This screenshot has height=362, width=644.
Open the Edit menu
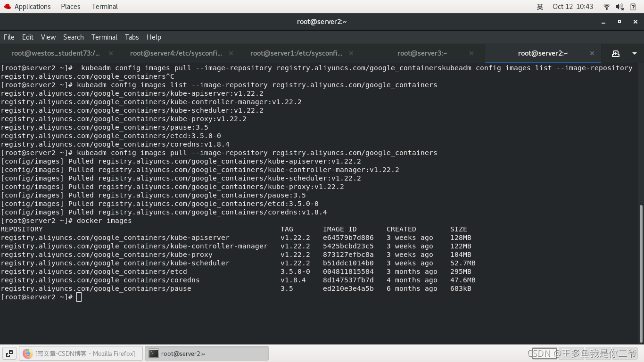pos(28,37)
